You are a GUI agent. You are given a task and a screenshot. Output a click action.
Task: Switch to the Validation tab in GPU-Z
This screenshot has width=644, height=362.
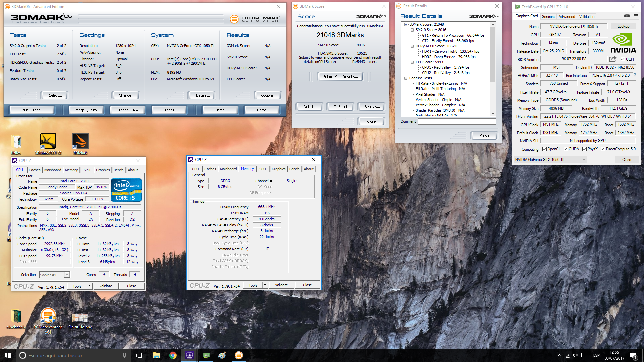(x=587, y=16)
